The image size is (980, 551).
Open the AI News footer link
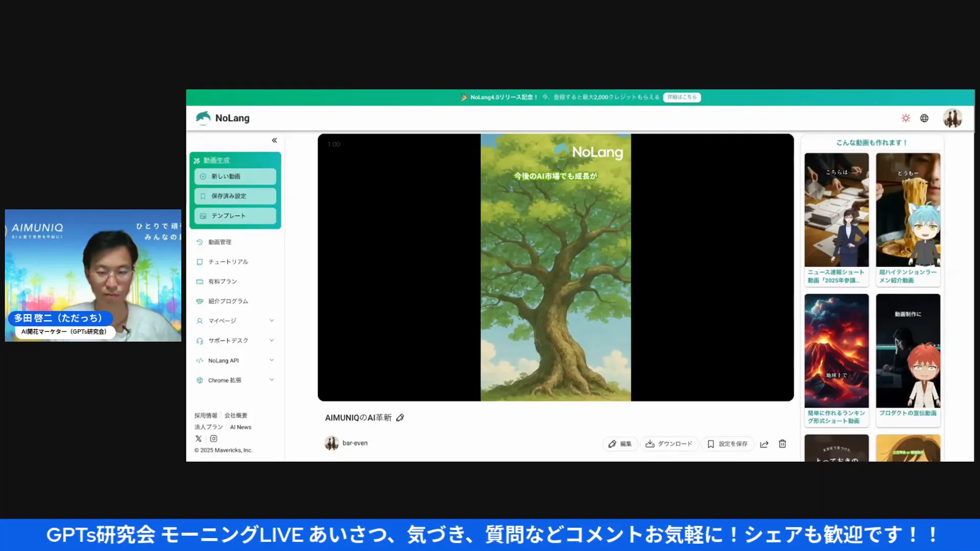click(240, 428)
